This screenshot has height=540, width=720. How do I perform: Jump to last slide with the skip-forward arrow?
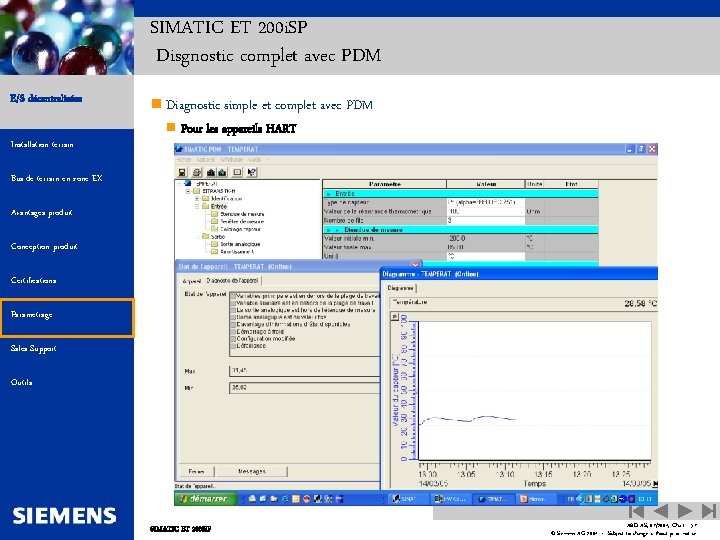[709, 511]
